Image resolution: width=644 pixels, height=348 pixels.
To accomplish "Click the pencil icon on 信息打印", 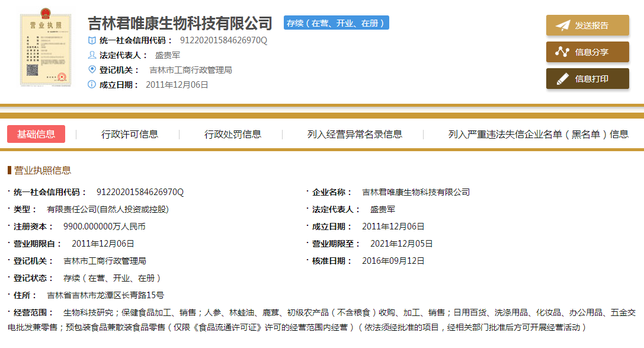I will pyautogui.click(x=562, y=79).
